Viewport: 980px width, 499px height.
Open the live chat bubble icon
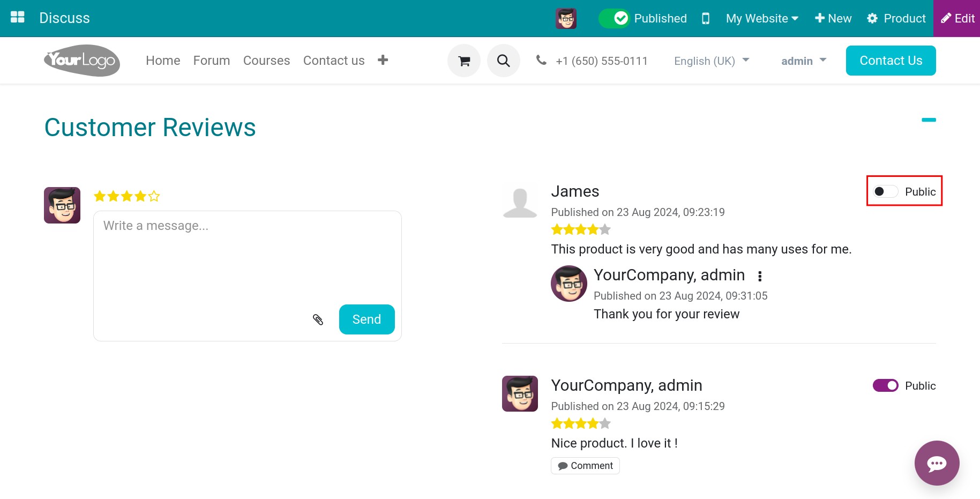tap(937, 463)
